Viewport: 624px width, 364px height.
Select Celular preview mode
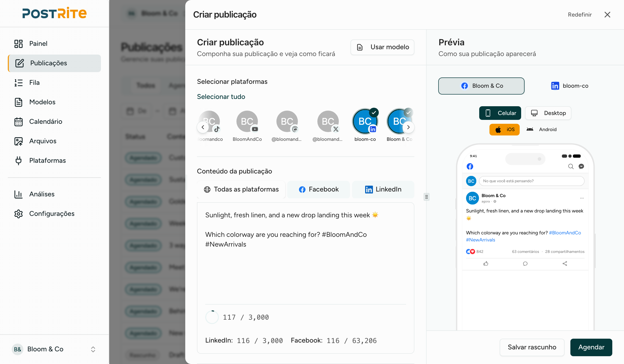[500, 113]
